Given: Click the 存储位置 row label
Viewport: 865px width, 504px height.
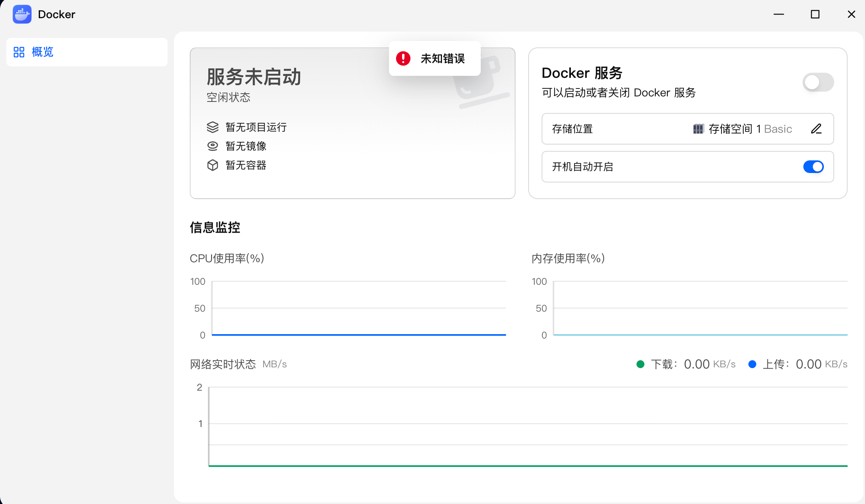Looking at the screenshot, I should pyautogui.click(x=572, y=129).
